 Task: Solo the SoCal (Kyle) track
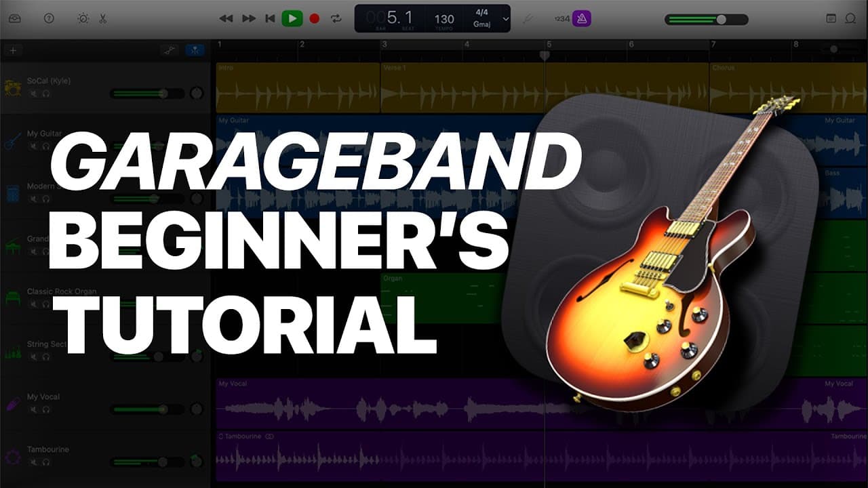tap(45, 94)
